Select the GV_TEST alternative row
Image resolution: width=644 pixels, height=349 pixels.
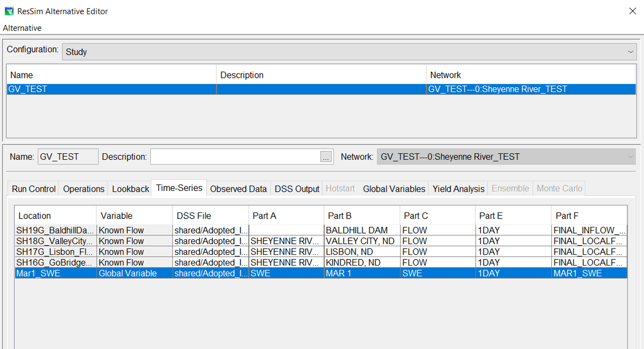(111, 89)
